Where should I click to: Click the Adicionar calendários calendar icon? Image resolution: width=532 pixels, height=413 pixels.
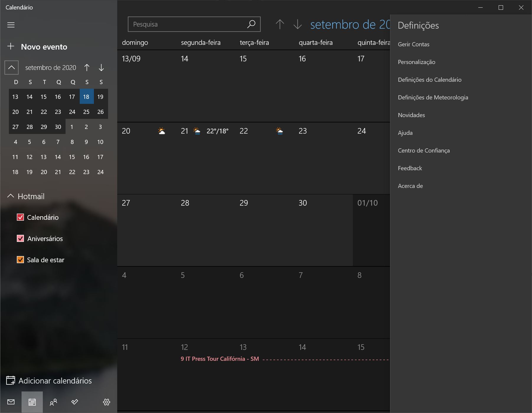click(x=11, y=381)
